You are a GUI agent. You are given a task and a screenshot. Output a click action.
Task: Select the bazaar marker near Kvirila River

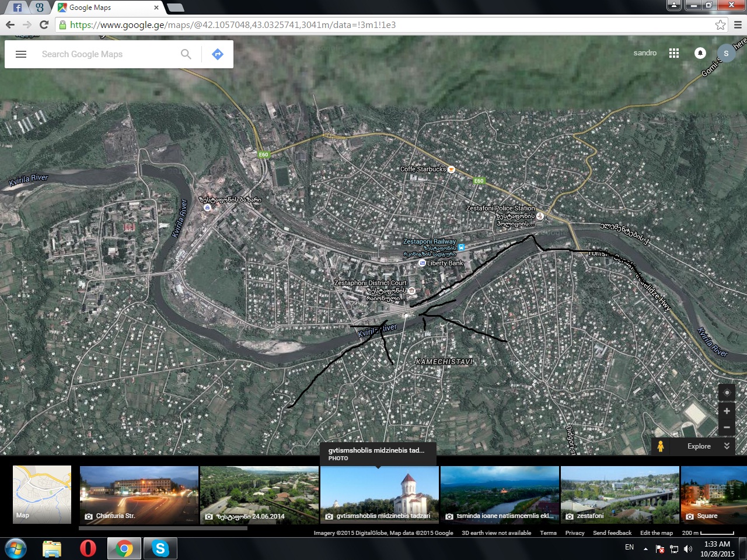point(207,207)
